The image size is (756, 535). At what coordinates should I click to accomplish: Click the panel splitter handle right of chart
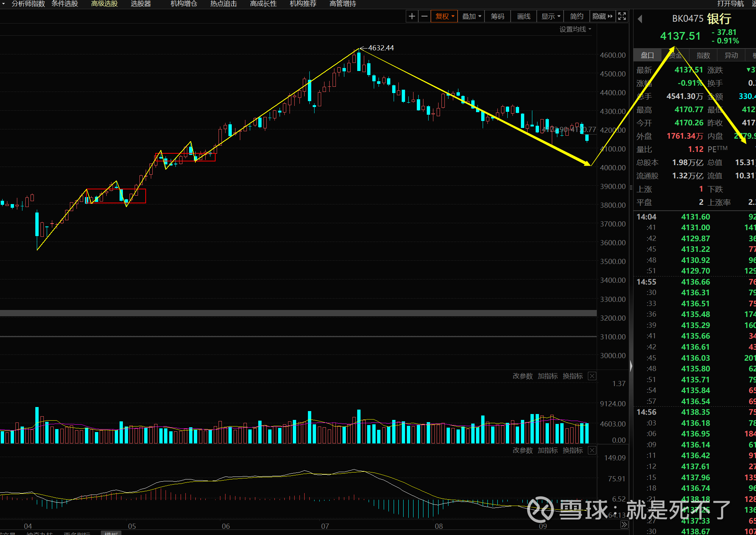click(x=631, y=188)
